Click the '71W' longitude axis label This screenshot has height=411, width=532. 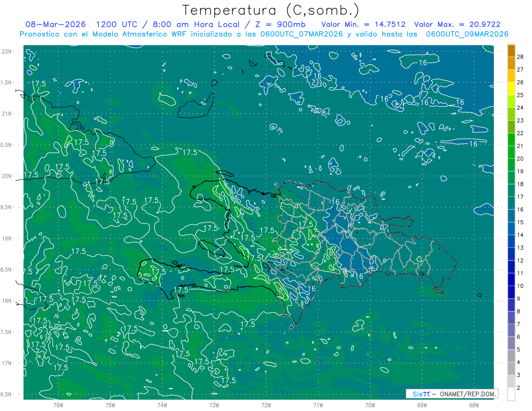pyautogui.click(x=318, y=405)
